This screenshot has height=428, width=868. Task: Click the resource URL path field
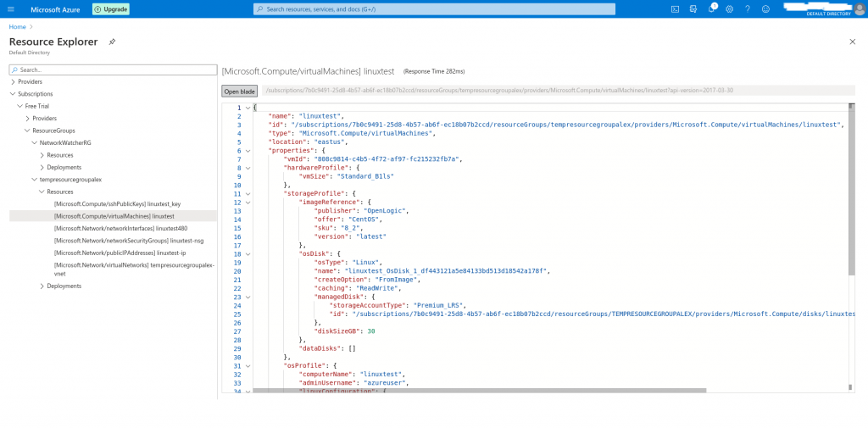[558, 90]
